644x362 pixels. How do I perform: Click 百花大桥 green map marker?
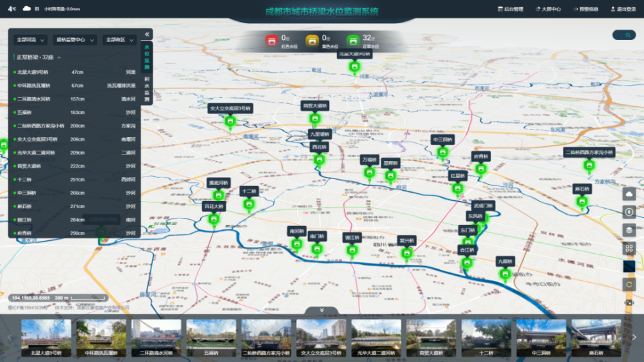214,220
